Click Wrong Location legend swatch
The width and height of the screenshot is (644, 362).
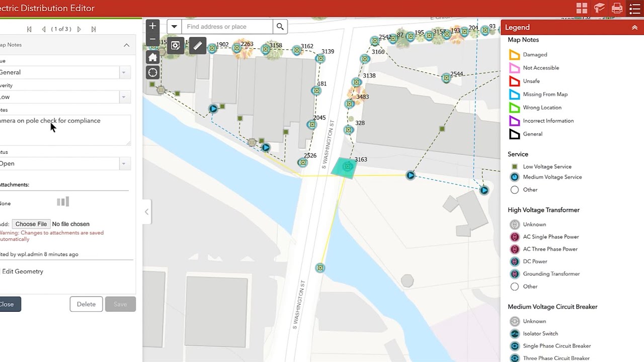[x=514, y=108]
